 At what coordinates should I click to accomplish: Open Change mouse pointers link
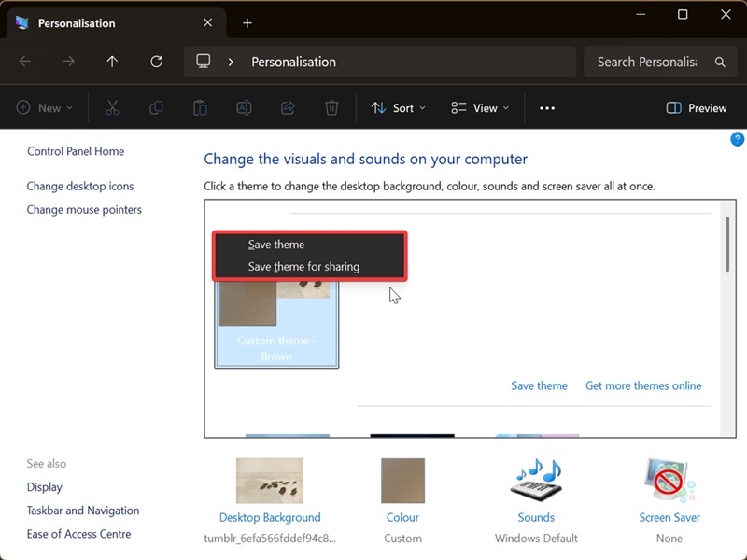pyautogui.click(x=84, y=209)
